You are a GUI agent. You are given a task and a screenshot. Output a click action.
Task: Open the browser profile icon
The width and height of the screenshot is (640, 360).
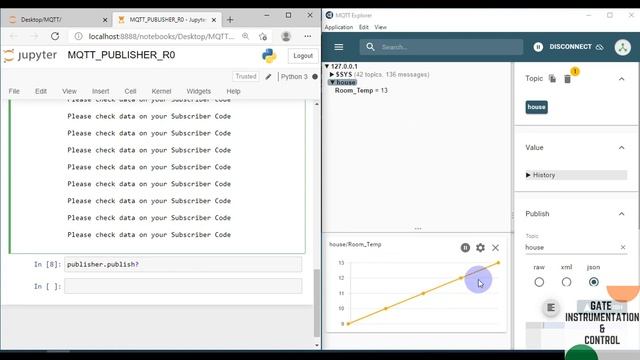tap(286, 36)
